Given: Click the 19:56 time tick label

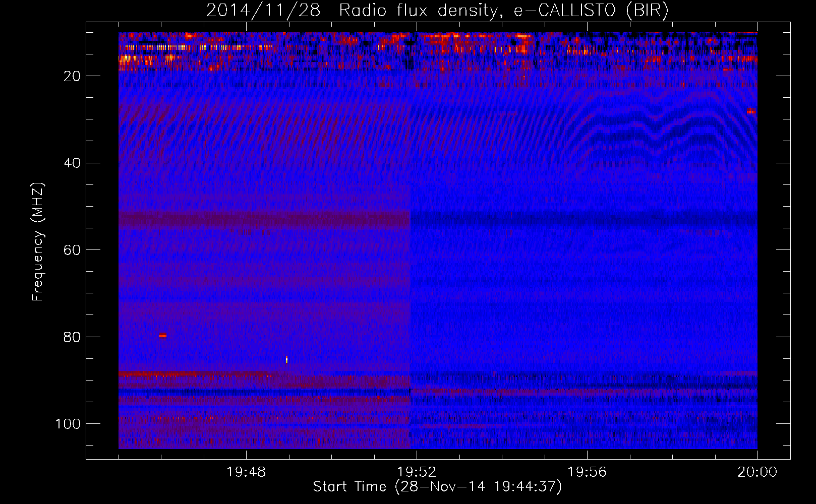Looking at the screenshot, I should [587, 472].
